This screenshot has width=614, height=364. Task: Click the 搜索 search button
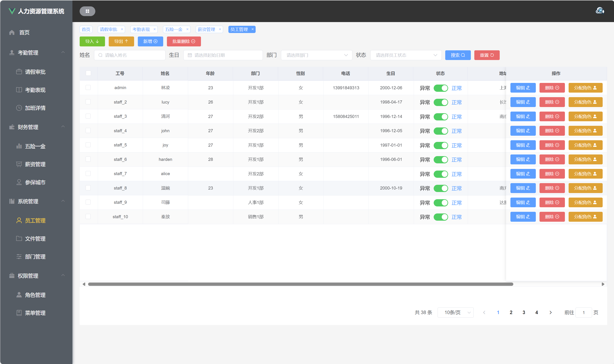pyautogui.click(x=458, y=55)
